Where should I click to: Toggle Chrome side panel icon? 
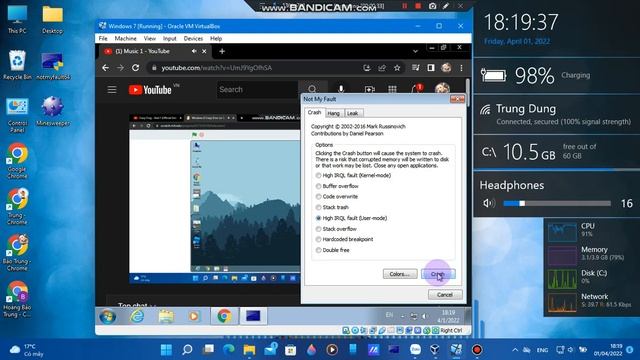tap(431, 68)
